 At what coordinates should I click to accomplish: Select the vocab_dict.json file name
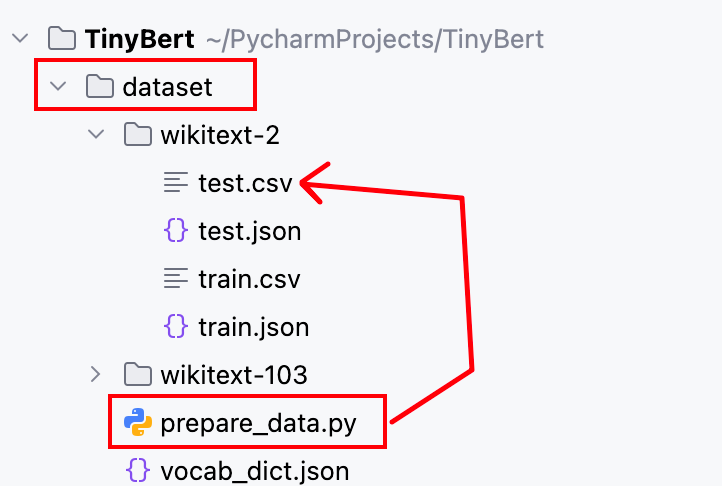click(x=255, y=471)
